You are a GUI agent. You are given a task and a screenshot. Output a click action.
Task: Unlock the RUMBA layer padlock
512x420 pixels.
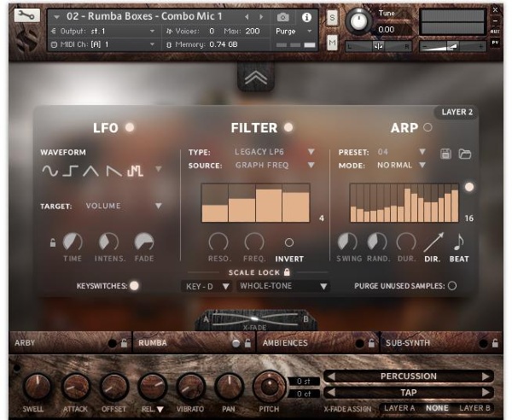click(247, 343)
